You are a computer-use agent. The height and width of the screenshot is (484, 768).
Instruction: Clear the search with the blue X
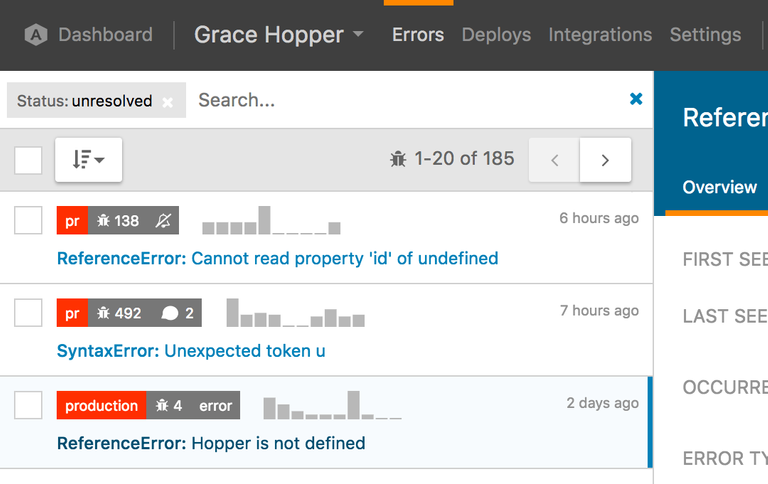[x=636, y=99]
